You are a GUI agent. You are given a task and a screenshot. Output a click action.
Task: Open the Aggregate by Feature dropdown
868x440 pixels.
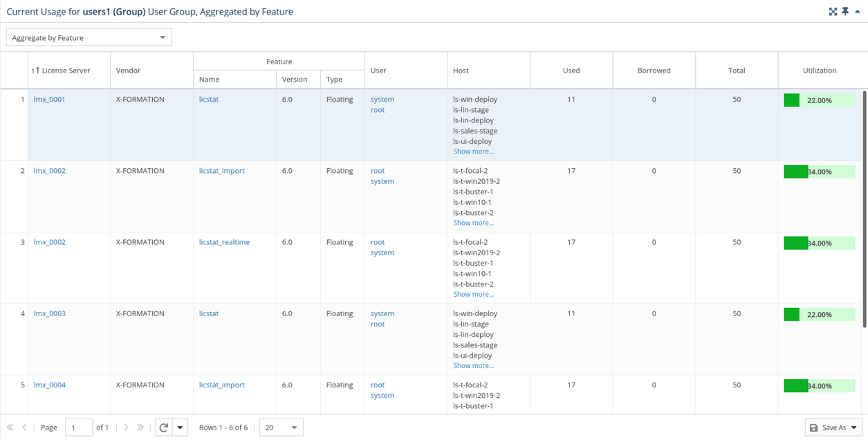coord(89,37)
